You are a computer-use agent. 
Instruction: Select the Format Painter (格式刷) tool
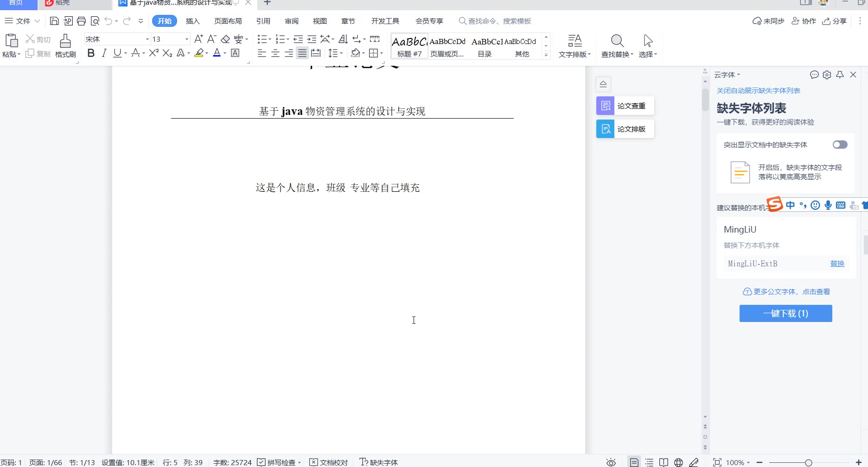[65, 46]
